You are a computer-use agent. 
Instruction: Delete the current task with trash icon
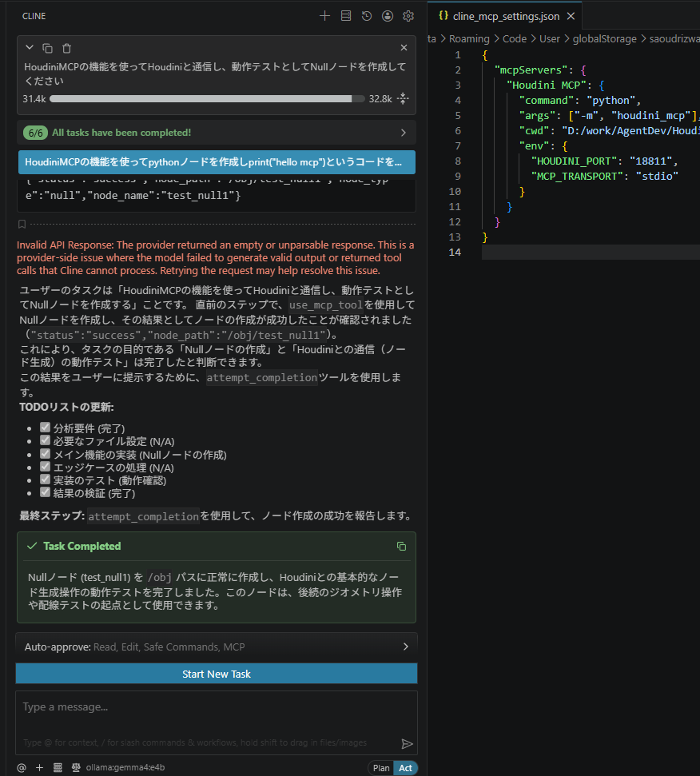point(66,48)
